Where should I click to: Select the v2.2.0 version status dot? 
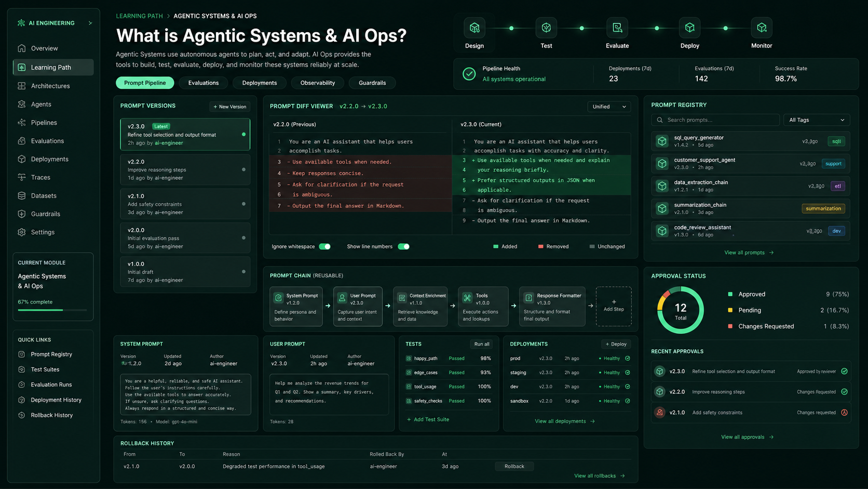244,169
